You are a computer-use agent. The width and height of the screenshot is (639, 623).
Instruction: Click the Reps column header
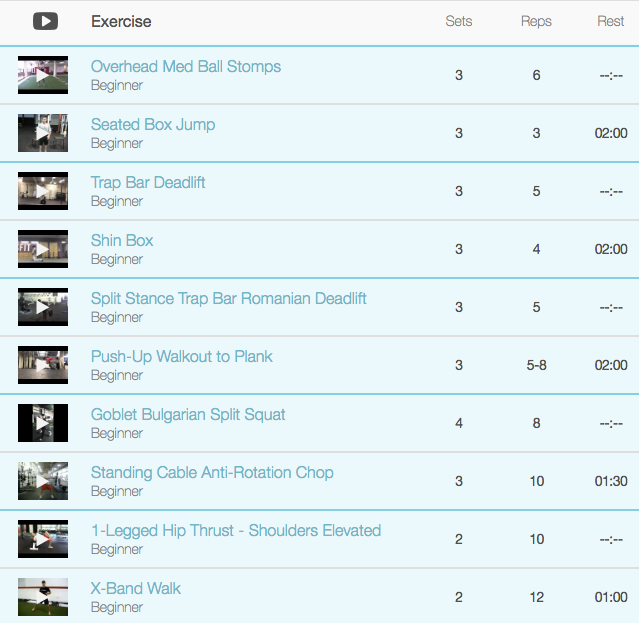point(536,21)
